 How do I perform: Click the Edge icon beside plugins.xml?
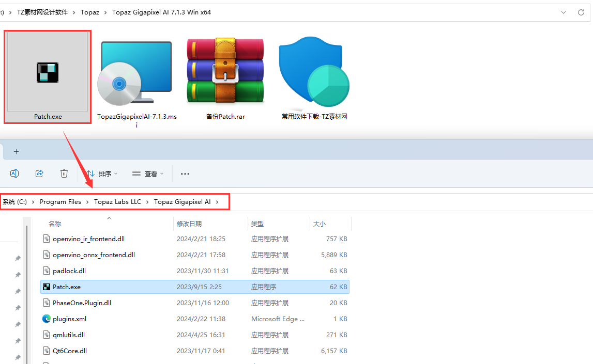47,319
